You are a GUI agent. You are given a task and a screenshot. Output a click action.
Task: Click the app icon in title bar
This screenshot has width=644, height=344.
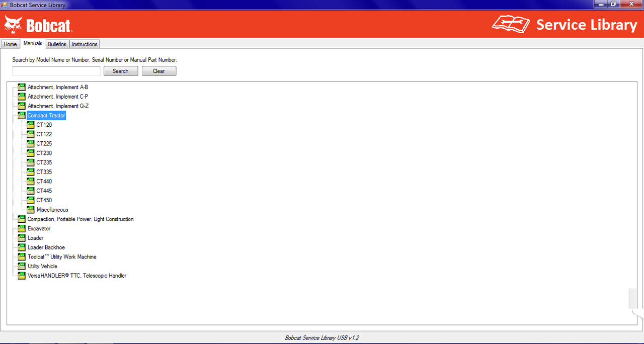point(4,5)
